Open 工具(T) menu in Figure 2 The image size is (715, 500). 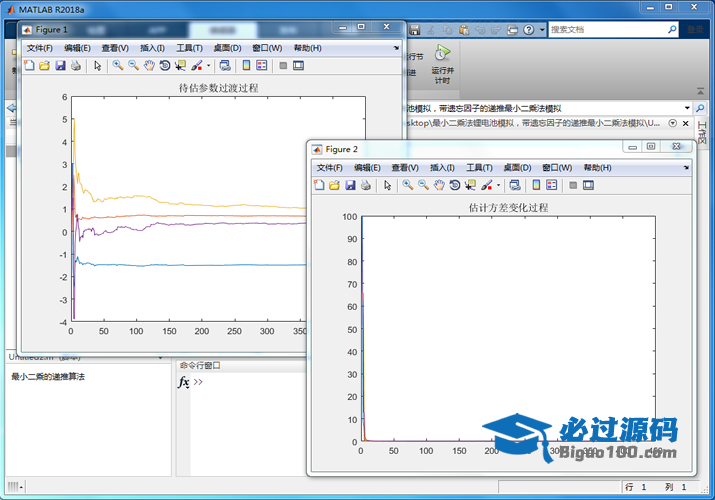479,168
